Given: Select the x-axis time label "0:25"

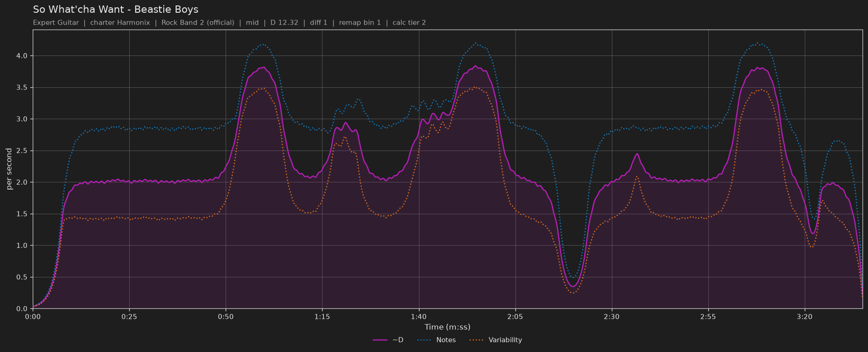Looking at the screenshot, I should (129, 317).
